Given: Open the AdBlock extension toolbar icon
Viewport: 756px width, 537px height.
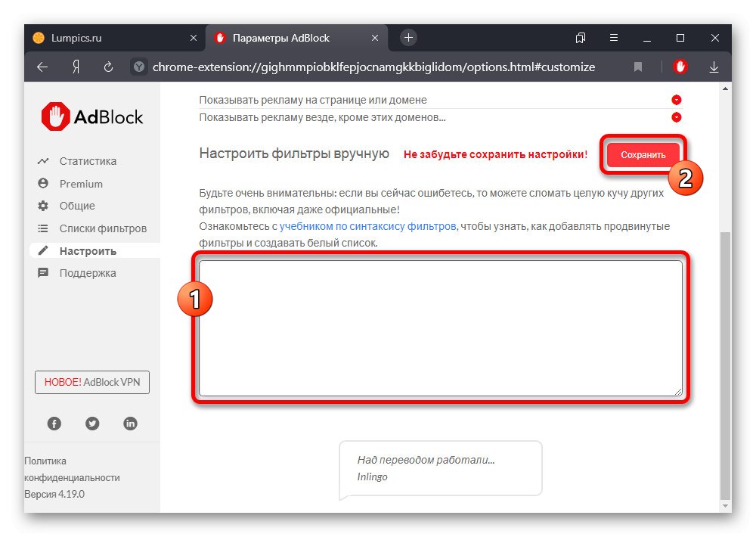Looking at the screenshot, I should pyautogui.click(x=680, y=67).
